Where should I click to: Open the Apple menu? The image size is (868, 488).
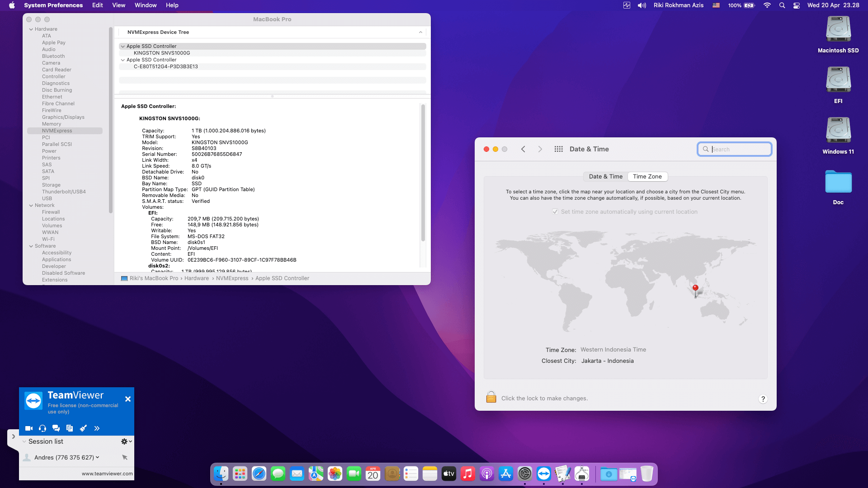(12, 5)
